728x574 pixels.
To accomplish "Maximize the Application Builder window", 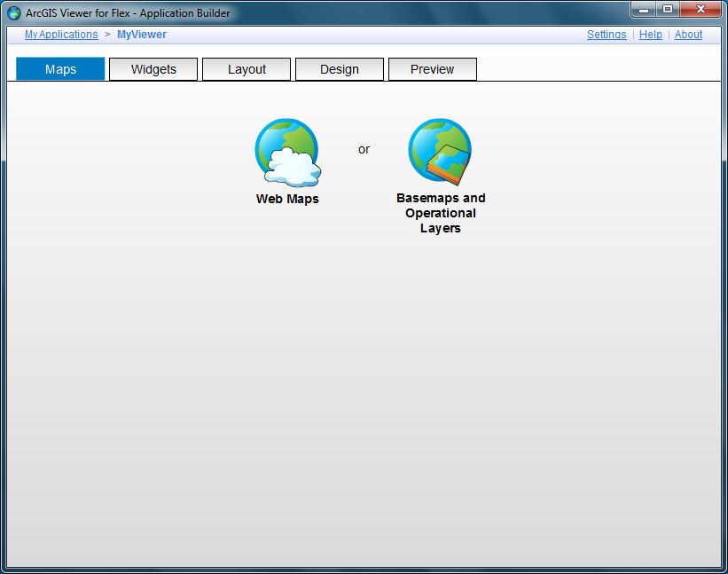I will coord(668,9).
